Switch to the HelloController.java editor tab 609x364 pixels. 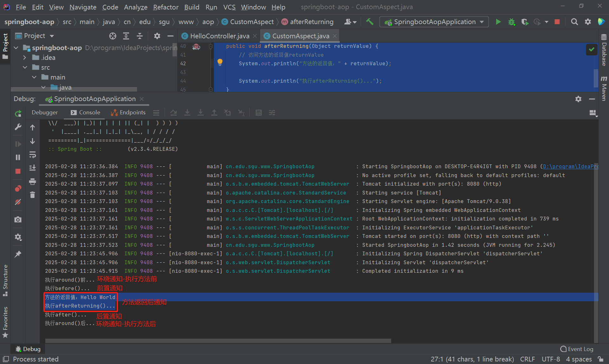click(x=219, y=36)
